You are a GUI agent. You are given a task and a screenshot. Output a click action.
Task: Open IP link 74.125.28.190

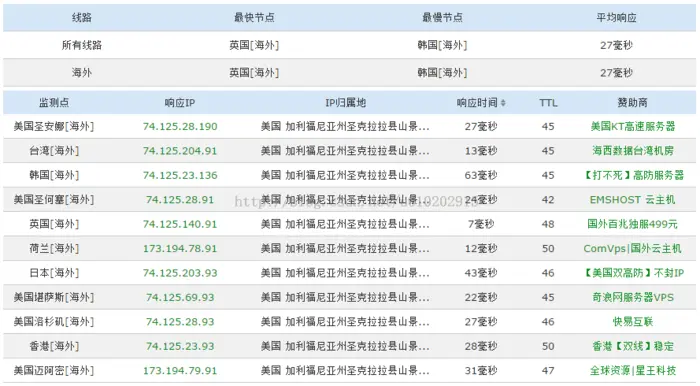tap(180, 127)
